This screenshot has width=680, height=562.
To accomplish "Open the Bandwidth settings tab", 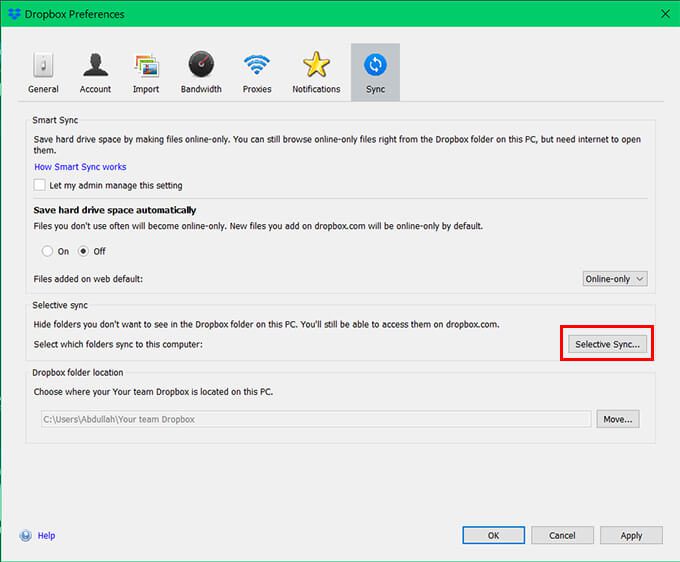I will click(201, 72).
